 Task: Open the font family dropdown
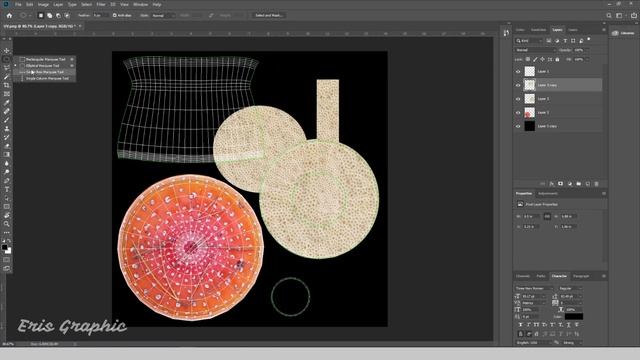click(533, 289)
